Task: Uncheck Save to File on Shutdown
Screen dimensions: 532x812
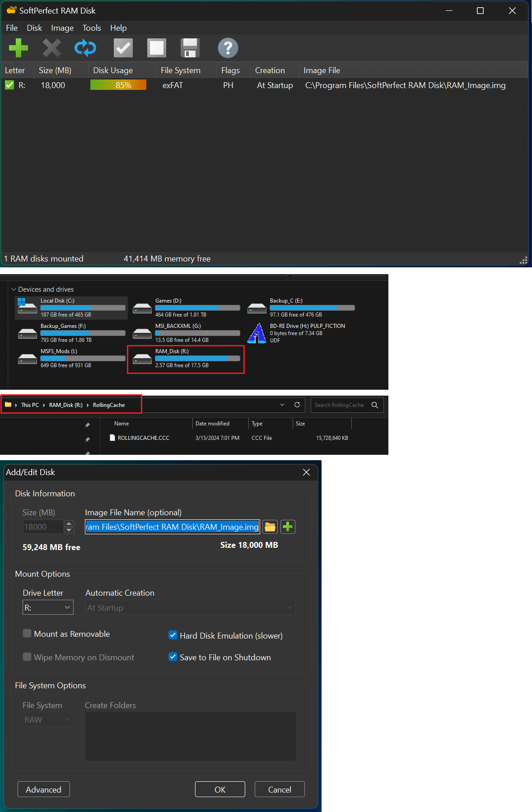Action: (173, 657)
